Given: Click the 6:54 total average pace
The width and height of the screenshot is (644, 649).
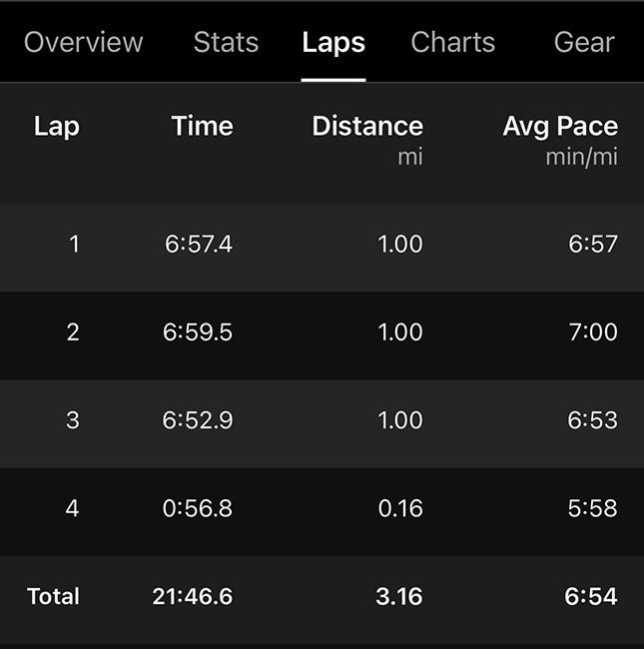Looking at the screenshot, I should (591, 597).
